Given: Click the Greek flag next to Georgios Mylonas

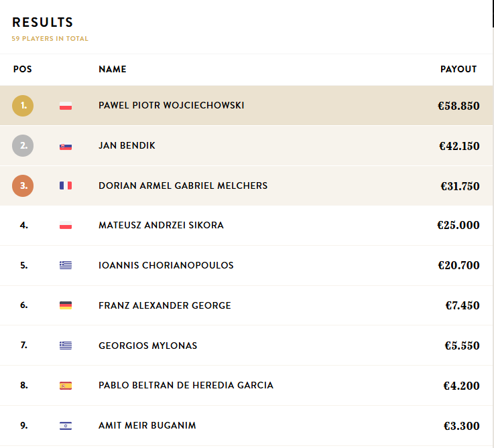Looking at the screenshot, I should tap(66, 346).
